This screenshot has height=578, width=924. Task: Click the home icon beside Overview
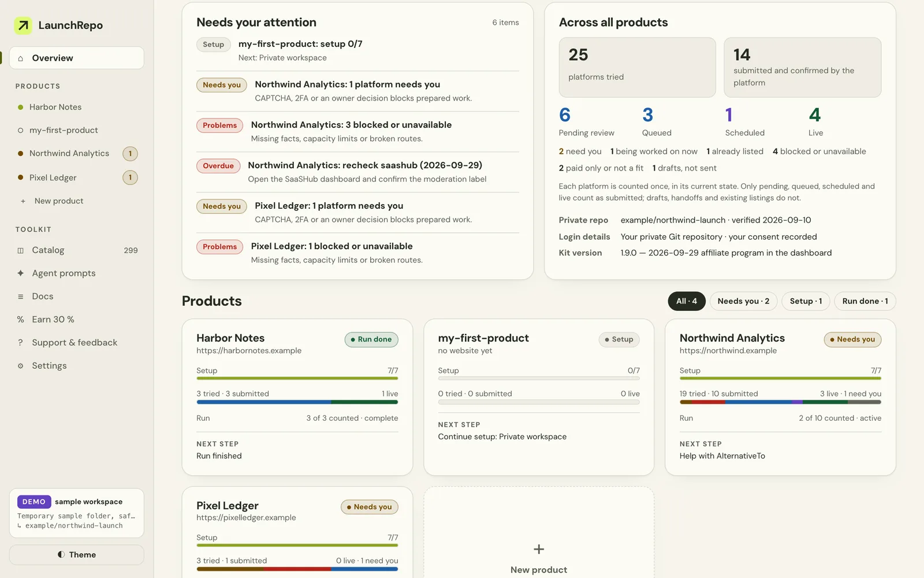pyautogui.click(x=21, y=58)
